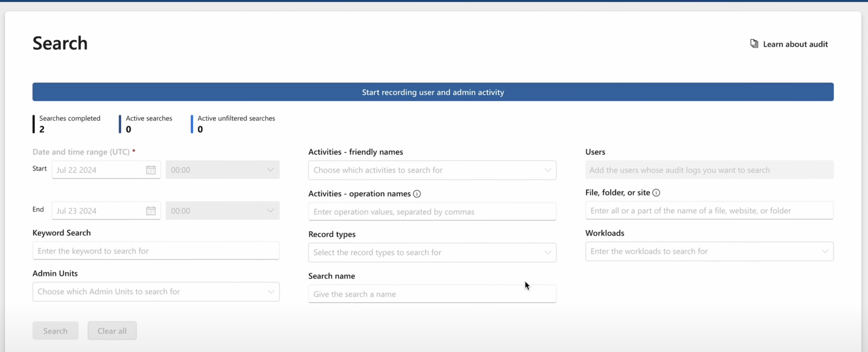Focus the Keyword Search input field
This screenshot has height=352, width=868.
pos(156,251)
